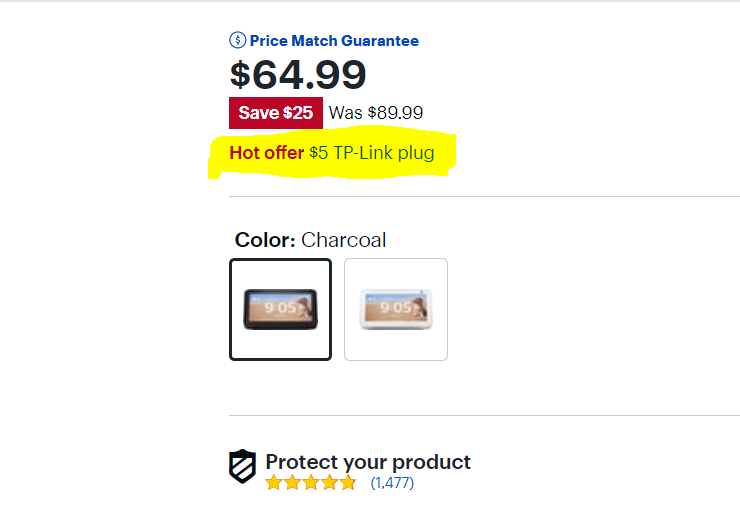Open the $5 TP-Link plug offer
This screenshot has width=740, height=506.
(x=371, y=153)
